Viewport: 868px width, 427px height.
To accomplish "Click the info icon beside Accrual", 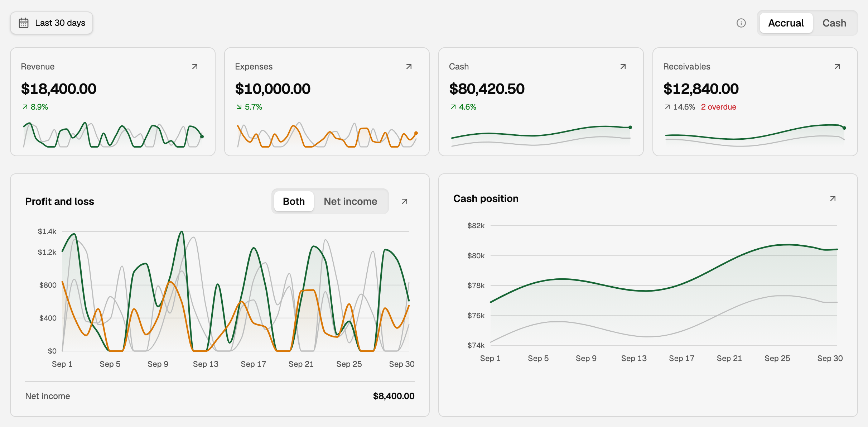I will click(741, 23).
